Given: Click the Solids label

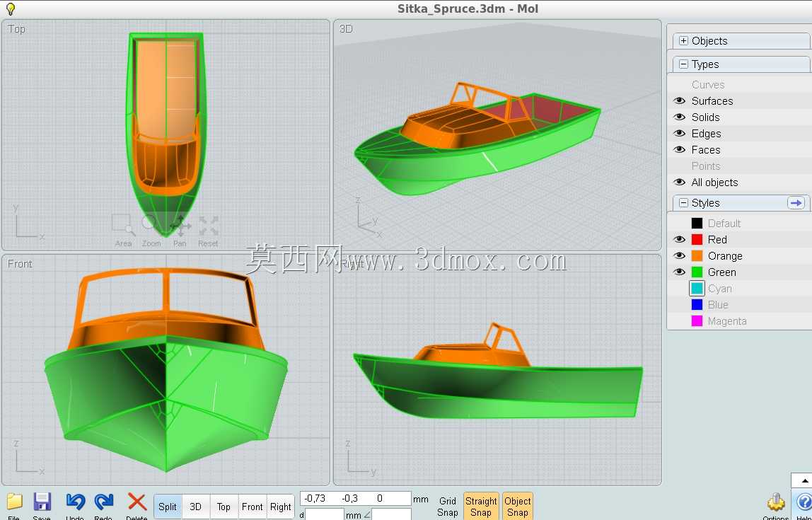Looking at the screenshot, I should [x=705, y=117].
